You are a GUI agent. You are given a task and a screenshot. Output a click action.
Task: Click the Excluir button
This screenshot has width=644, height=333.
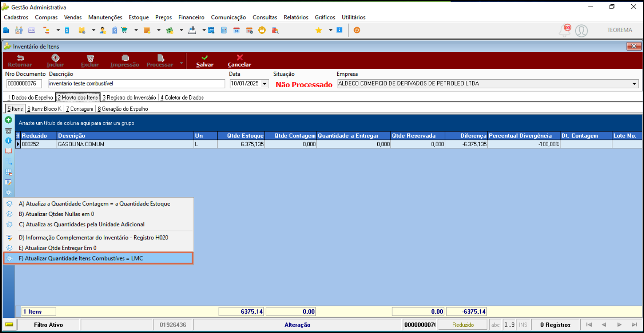(x=90, y=61)
